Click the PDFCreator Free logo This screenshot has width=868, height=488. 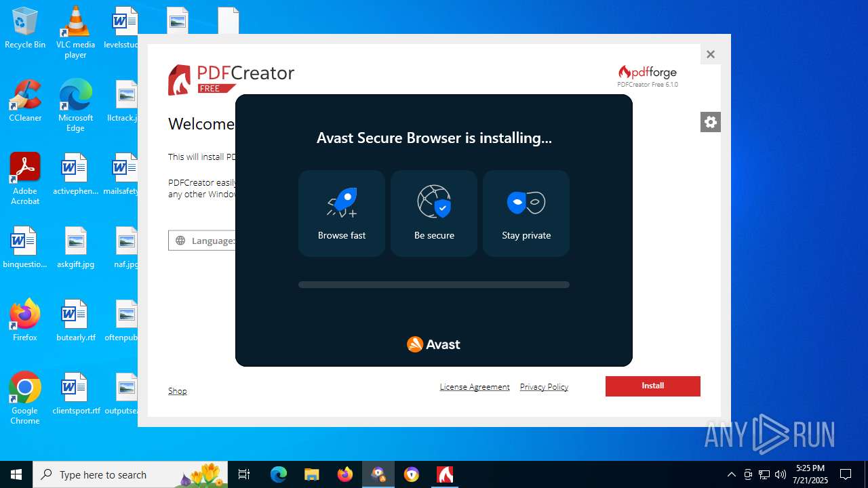point(231,79)
